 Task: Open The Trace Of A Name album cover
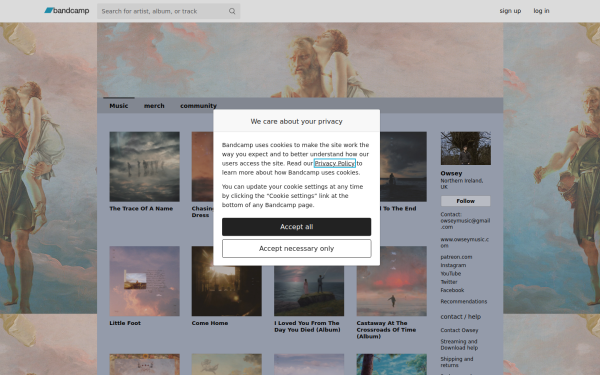144,166
